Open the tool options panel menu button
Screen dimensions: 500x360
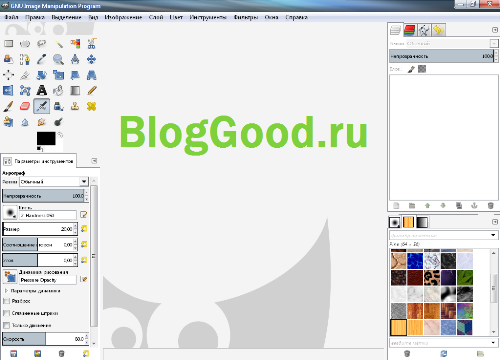[94, 161]
